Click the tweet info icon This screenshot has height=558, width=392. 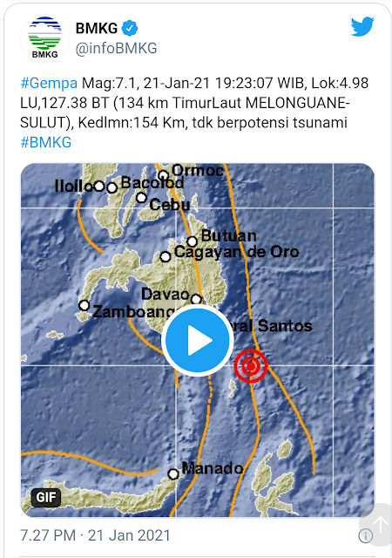(365, 535)
